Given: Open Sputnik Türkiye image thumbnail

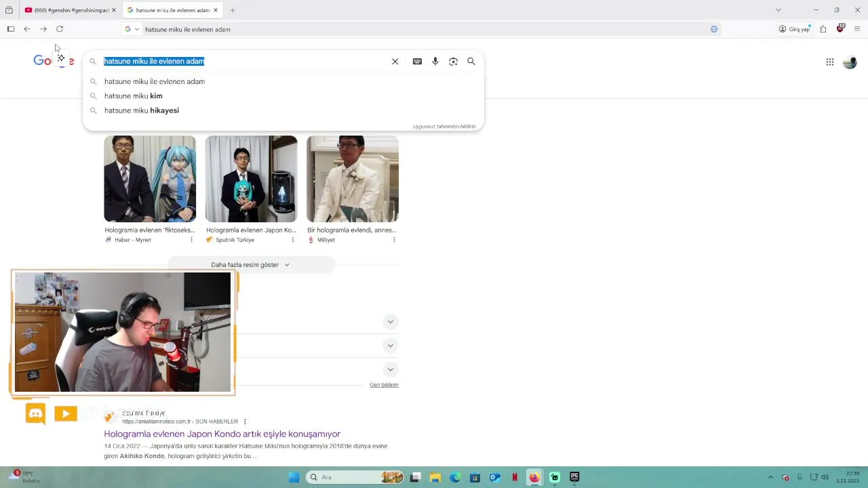Looking at the screenshot, I should tap(251, 179).
